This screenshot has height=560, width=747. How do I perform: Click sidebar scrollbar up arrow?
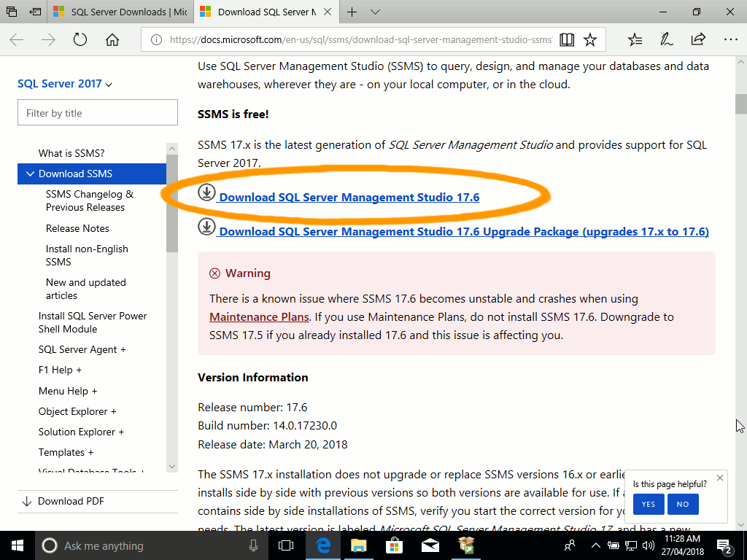pos(172,149)
